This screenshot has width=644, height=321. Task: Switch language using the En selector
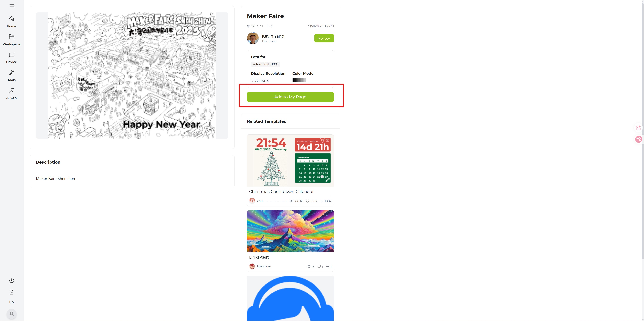(x=11, y=302)
